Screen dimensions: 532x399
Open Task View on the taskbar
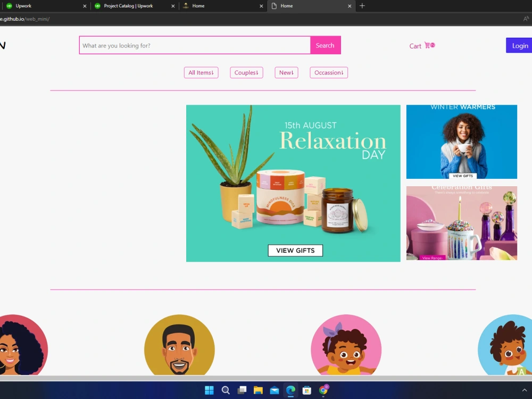242,390
